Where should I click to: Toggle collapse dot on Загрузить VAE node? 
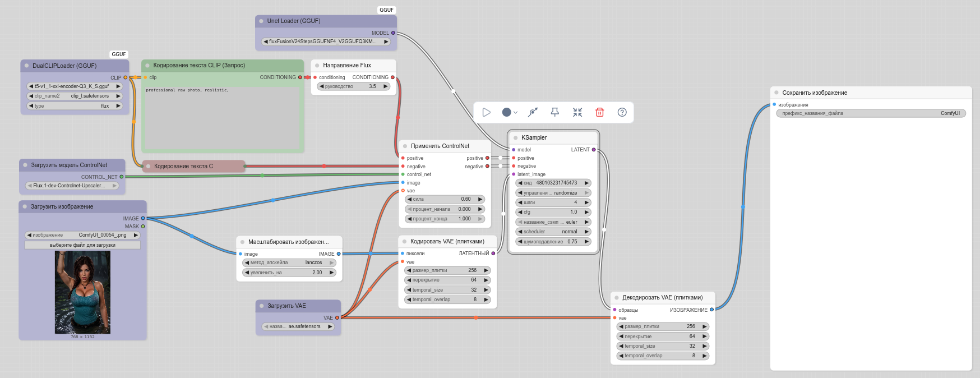point(262,306)
